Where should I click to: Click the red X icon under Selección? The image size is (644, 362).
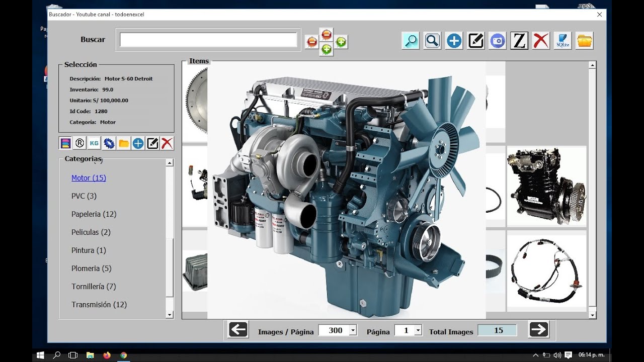167,143
